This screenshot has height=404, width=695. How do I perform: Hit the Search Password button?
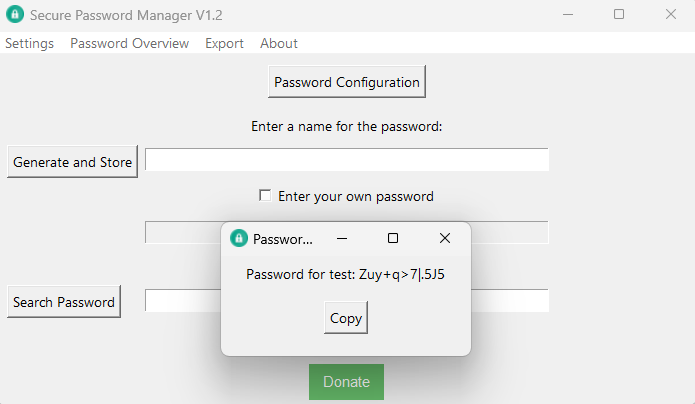click(64, 302)
